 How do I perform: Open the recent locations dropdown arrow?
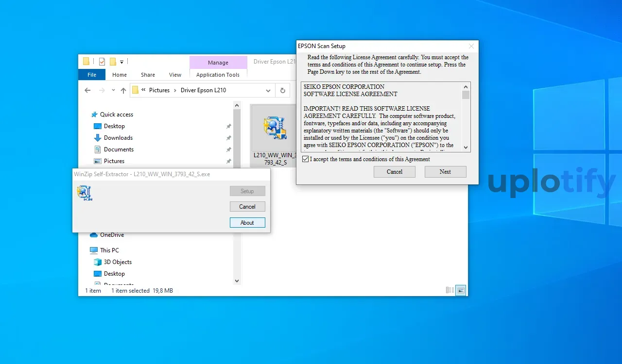point(113,90)
